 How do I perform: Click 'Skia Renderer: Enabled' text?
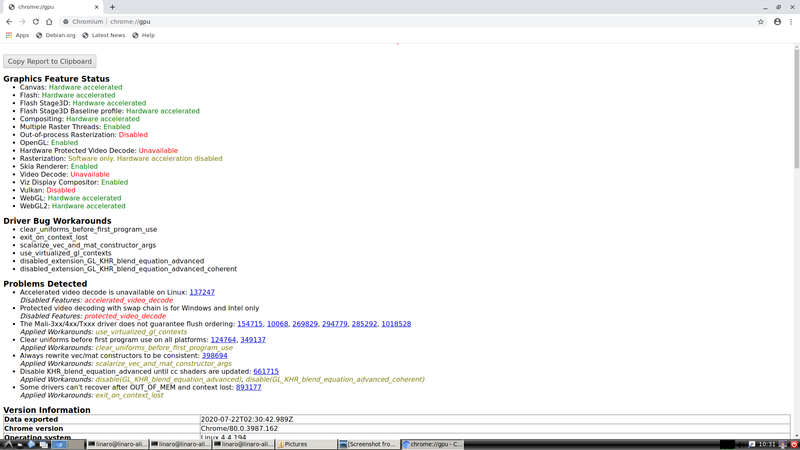click(59, 166)
